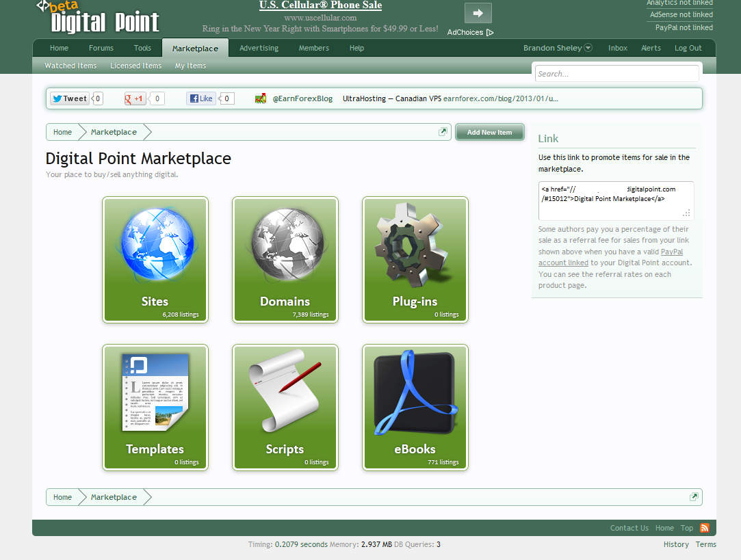This screenshot has height=560, width=741.
Task: Click the Facebook Like button
Action: pyautogui.click(x=201, y=98)
